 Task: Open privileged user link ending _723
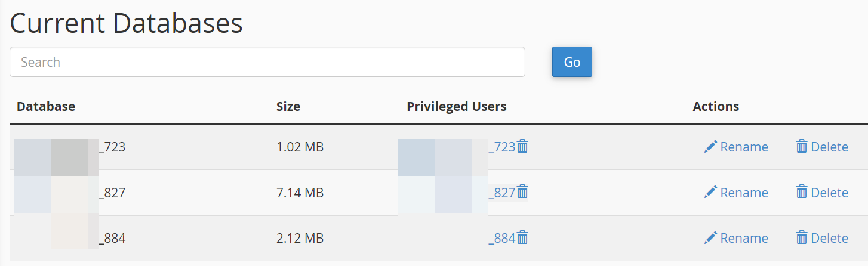click(x=501, y=147)
